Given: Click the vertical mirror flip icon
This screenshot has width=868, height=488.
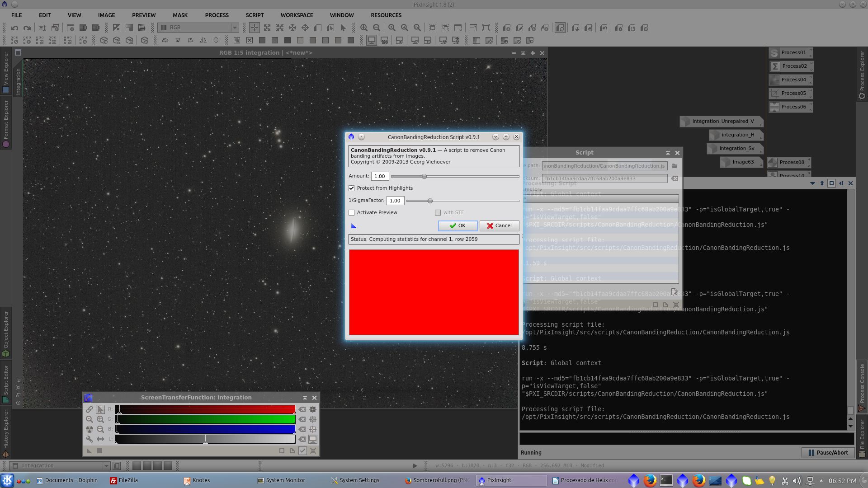Looking at the screenshot, I should point(216,41).
